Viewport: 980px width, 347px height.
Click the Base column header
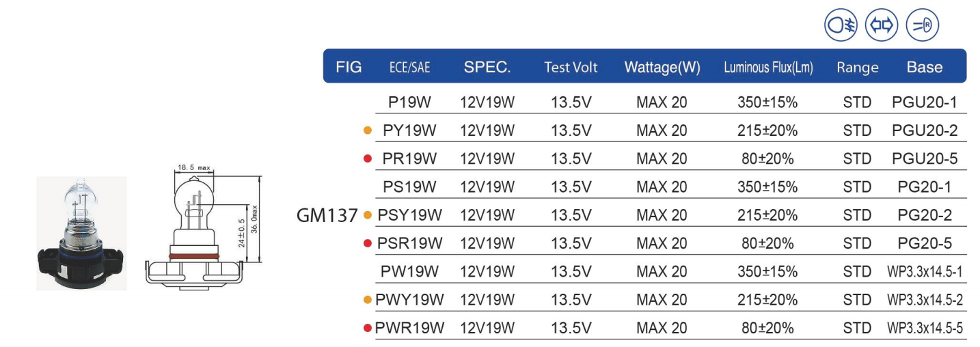click(x=925, y=68)
